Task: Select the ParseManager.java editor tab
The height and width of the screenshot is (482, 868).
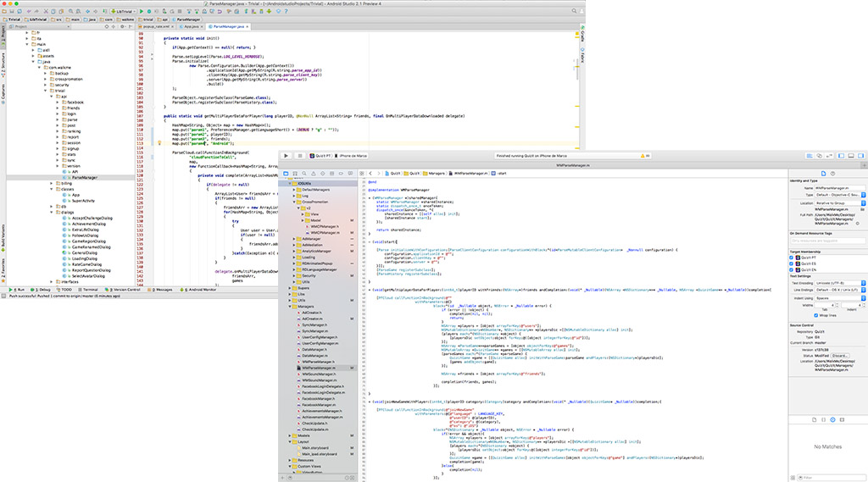Action: [x=229, y=26]
